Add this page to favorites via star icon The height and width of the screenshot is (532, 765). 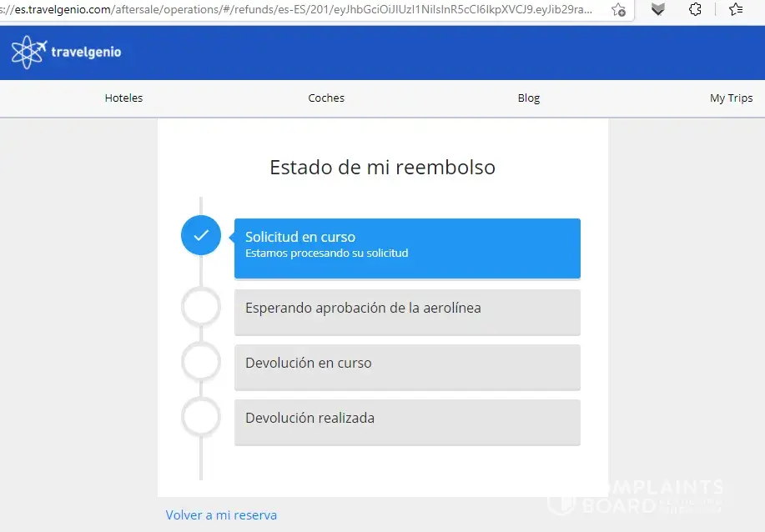[x=618, y=10]
